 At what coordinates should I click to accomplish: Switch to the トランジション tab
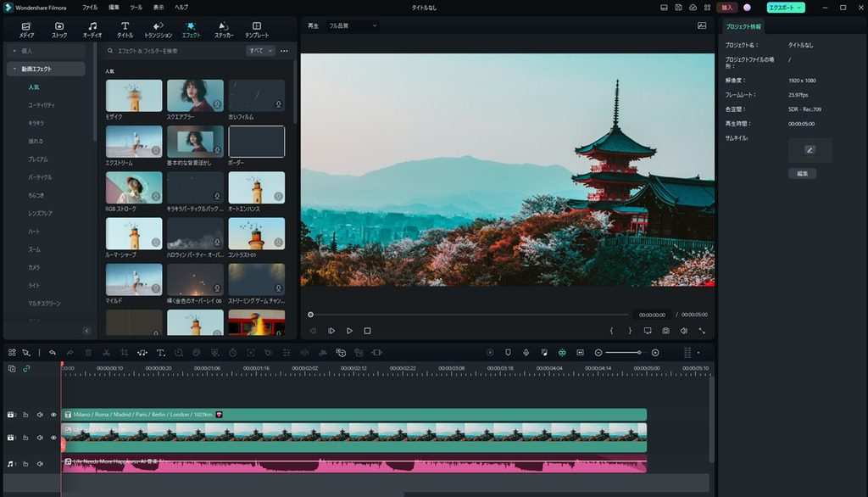pos(159,30)
